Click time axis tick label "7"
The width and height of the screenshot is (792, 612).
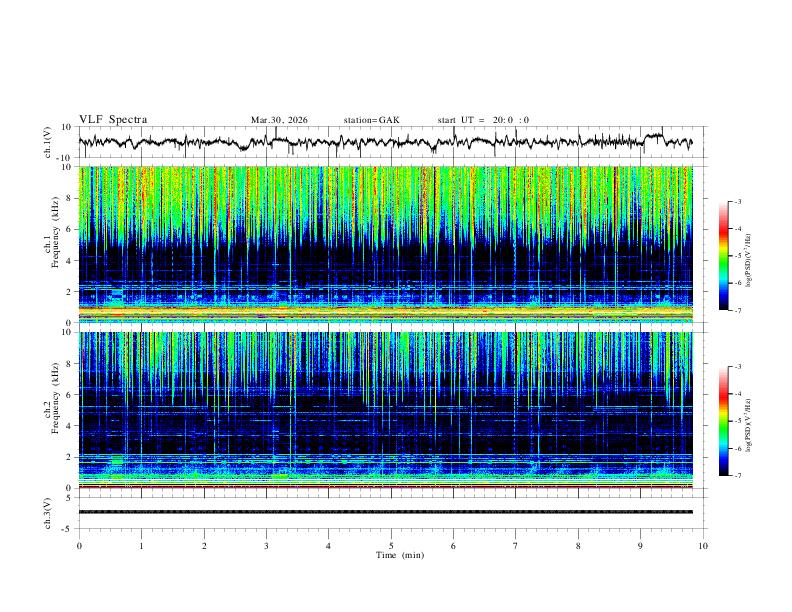click(516, 546)
